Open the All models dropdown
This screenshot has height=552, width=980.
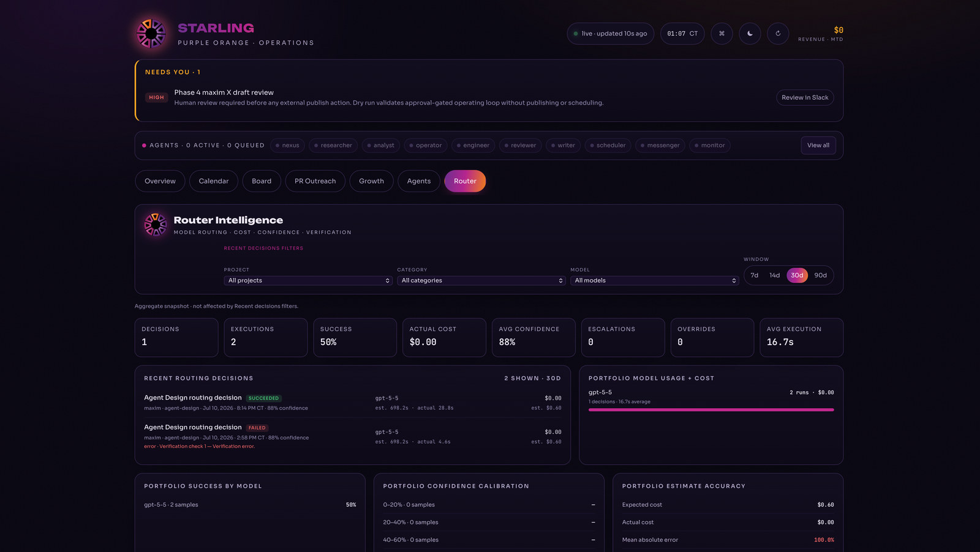(x=655, y=280)
